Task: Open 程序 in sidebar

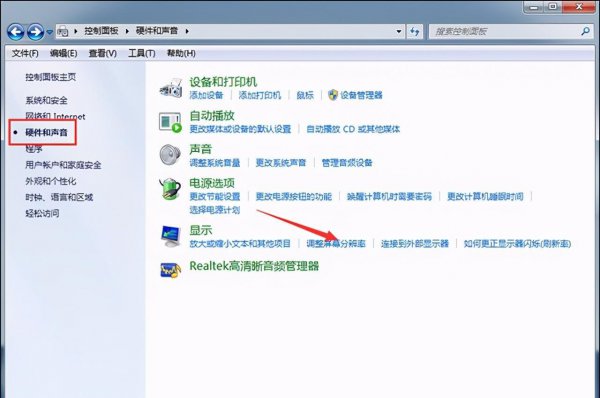Action: click(34, 149)
